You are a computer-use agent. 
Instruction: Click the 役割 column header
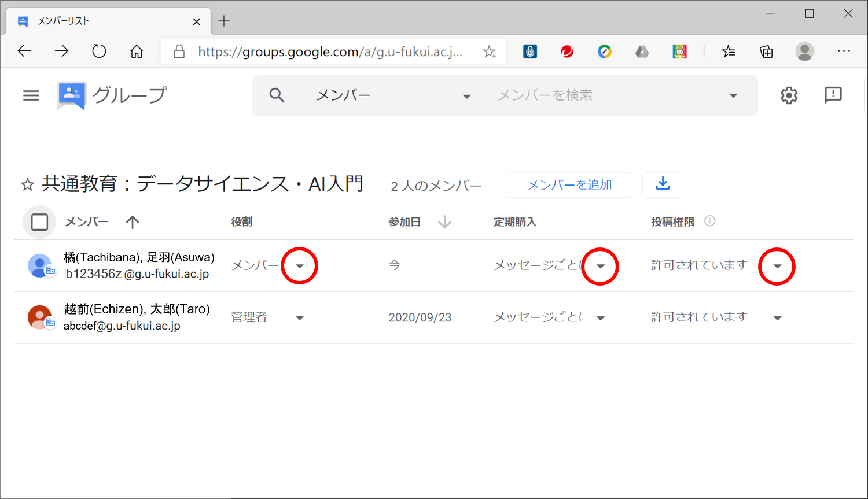[242, 222]
